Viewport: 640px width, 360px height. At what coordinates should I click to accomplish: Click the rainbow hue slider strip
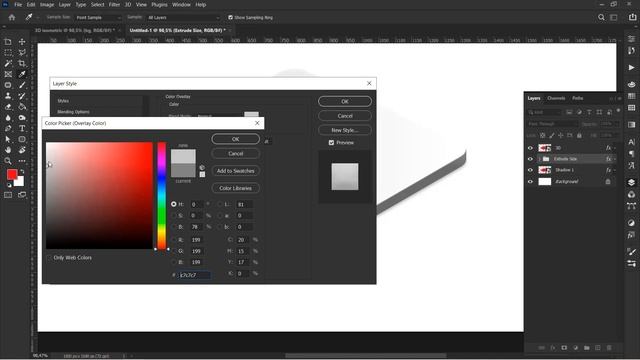pos(162,196)
